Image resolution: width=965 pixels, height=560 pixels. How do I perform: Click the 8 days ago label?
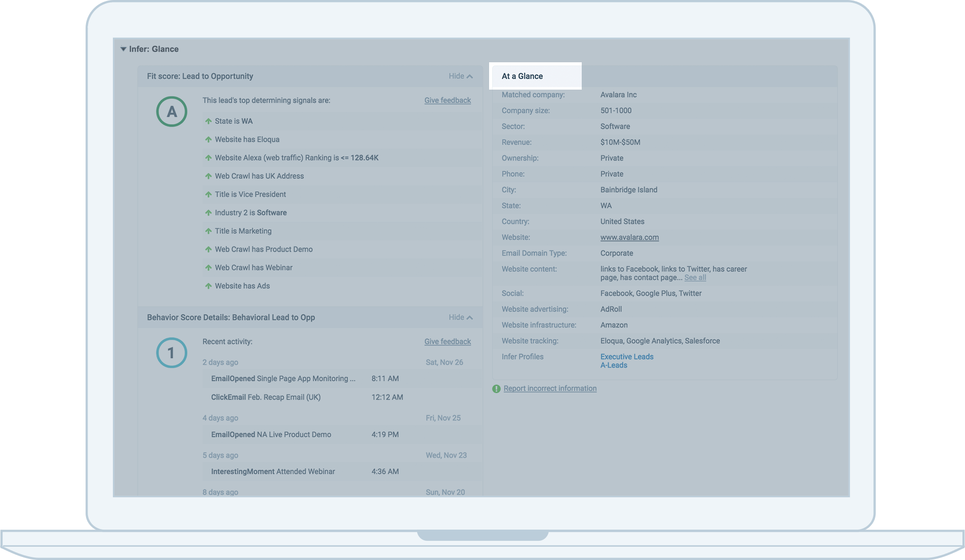(220, 492)
